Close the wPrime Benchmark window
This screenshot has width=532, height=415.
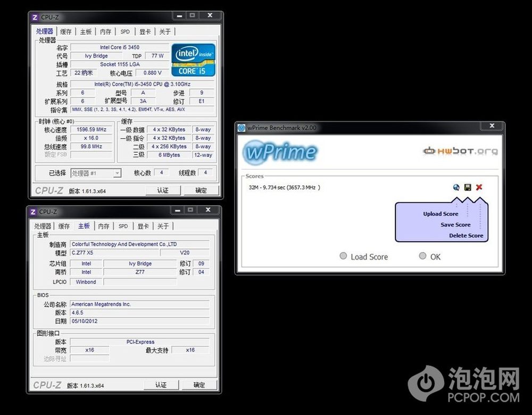(x=491, y=126)
